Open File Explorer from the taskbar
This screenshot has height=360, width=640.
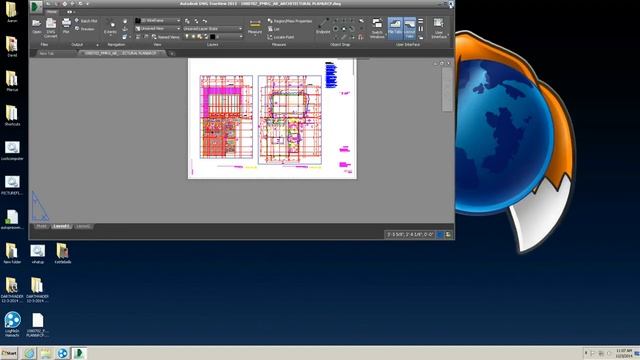46,353
